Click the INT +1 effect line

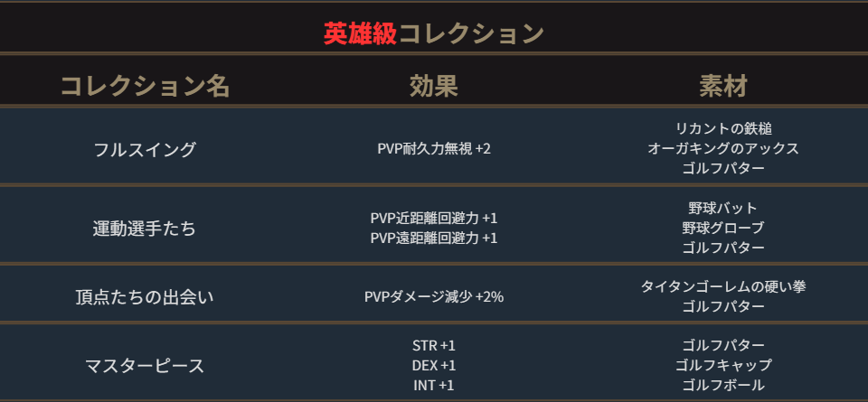click(x=434, y=386)
